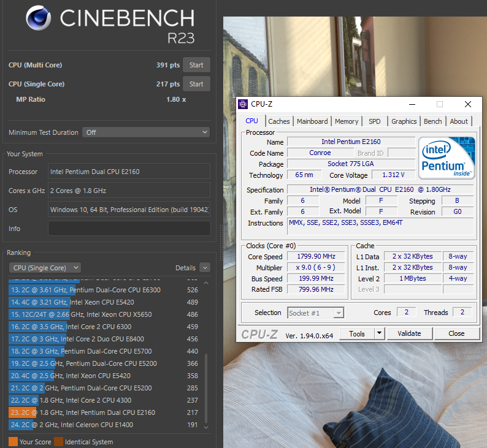Select ranking row 19 Pentium E5200 2.5 GHz

tap(104, 363)
